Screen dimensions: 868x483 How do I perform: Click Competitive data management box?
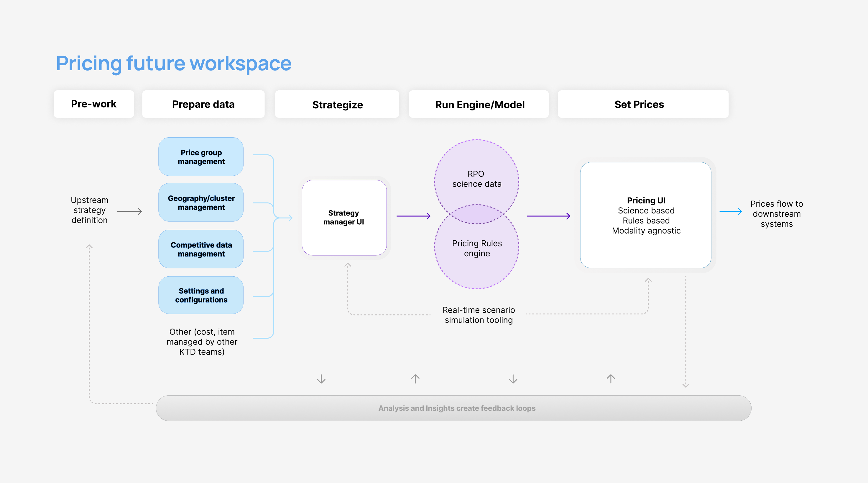[201, 249]
